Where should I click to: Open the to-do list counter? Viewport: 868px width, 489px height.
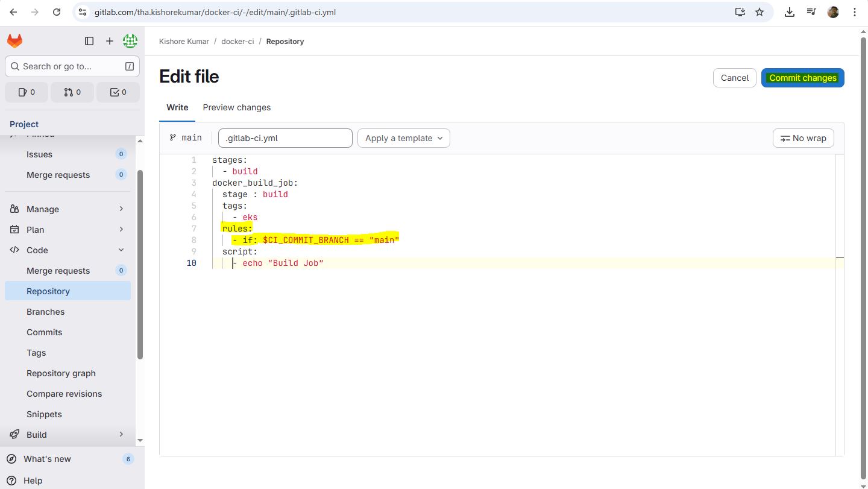118,92
